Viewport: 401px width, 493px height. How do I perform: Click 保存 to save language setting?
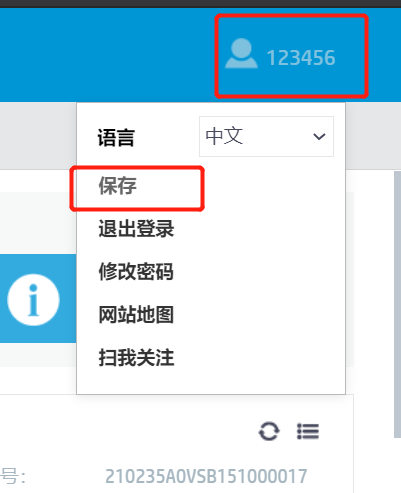tap(117, 186)
